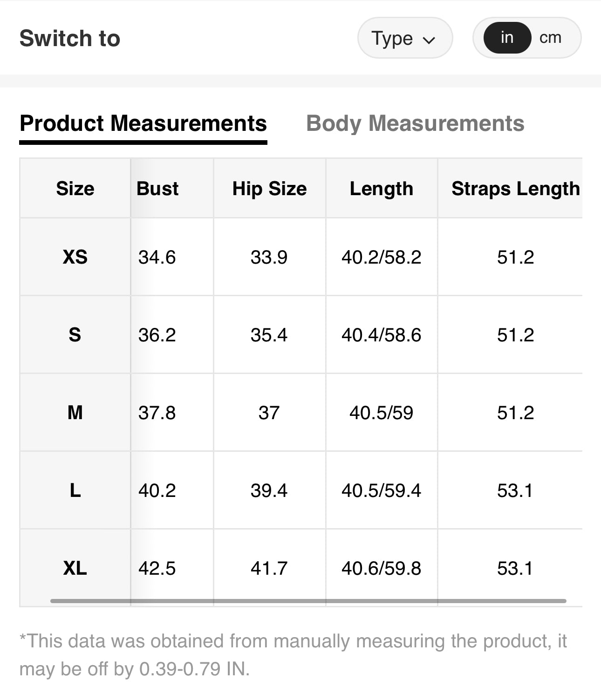Switch units to cm
601x700 pixels.
(550, 38)
